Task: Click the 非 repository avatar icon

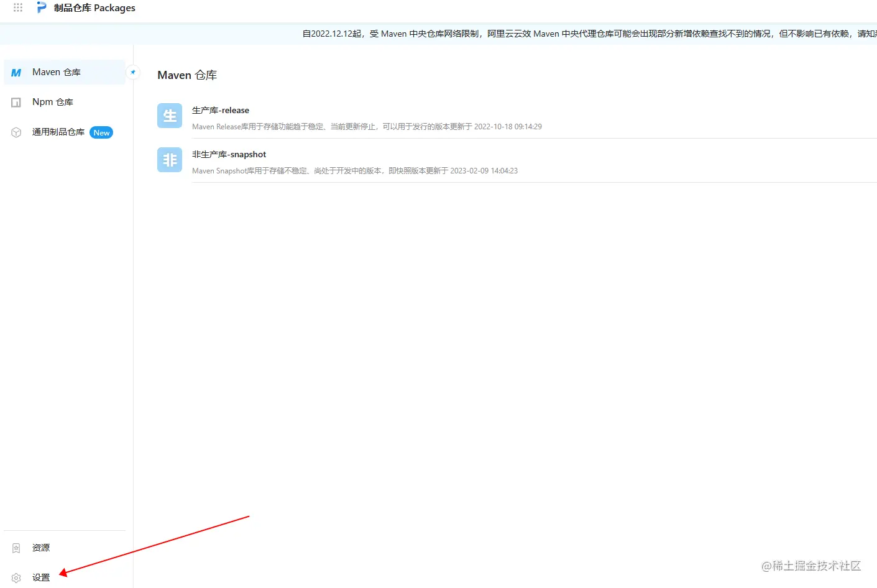Action: click(x=170, y=160)
